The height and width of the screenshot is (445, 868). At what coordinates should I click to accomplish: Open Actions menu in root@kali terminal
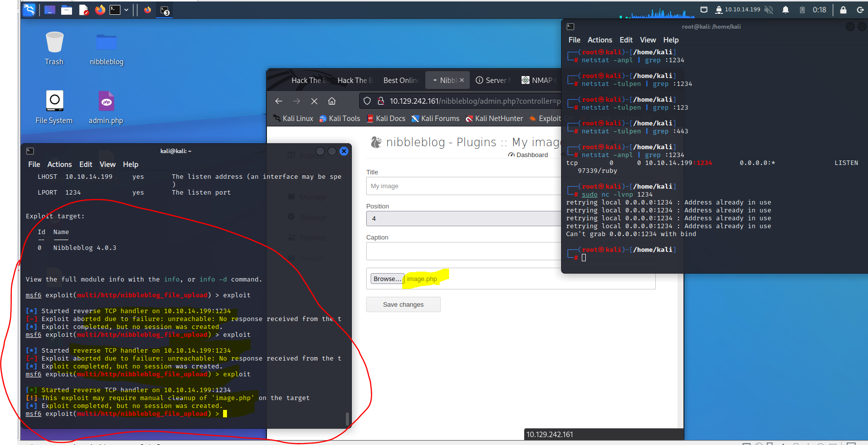(x=600, y=40)
